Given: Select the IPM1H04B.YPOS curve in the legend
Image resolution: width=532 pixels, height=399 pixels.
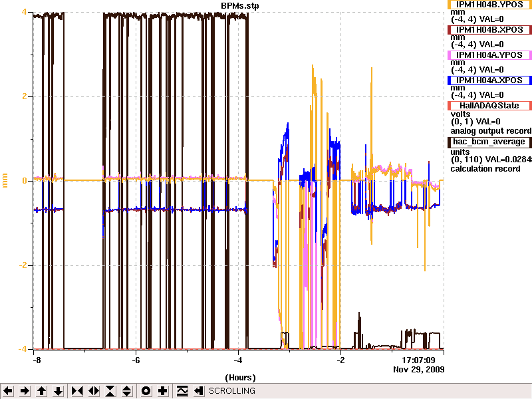Looking at the screenshot, I should [489, 5].
